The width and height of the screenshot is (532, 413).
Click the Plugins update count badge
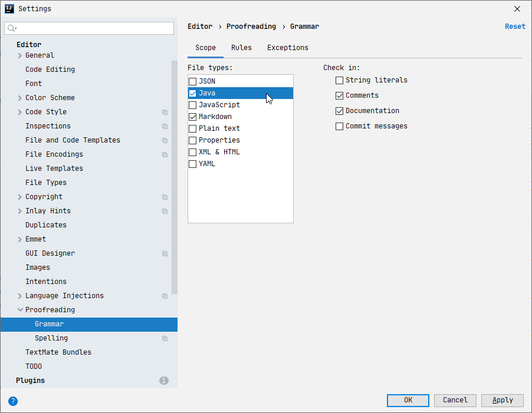coord(164,381)
